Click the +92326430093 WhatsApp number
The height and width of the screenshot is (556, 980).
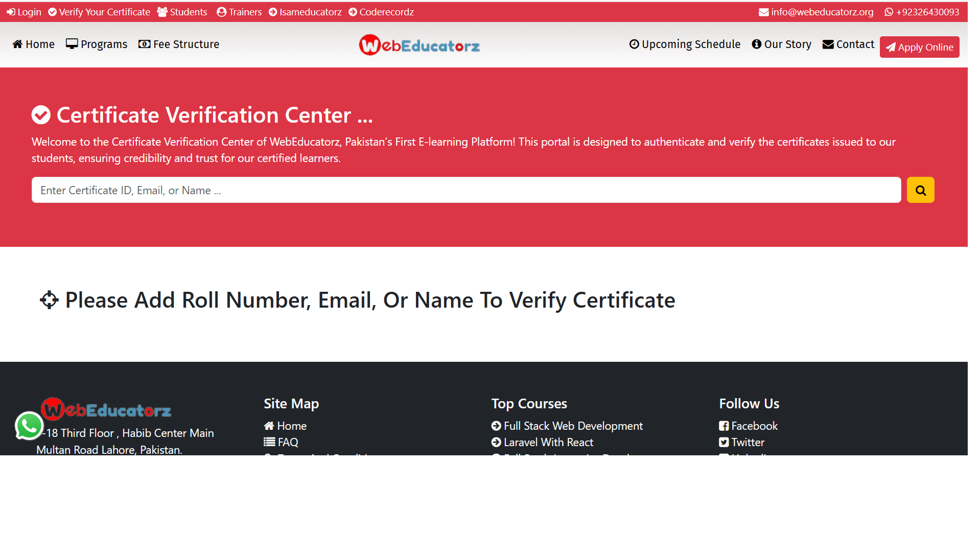922,12
